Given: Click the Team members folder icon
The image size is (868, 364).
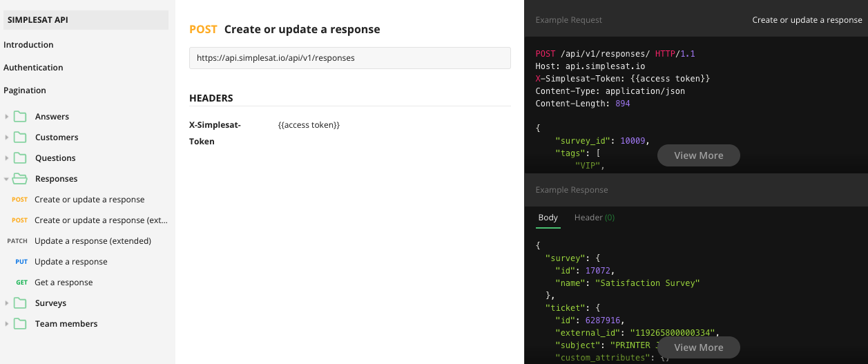Looking at the screenshot, I should pos(20,324).
